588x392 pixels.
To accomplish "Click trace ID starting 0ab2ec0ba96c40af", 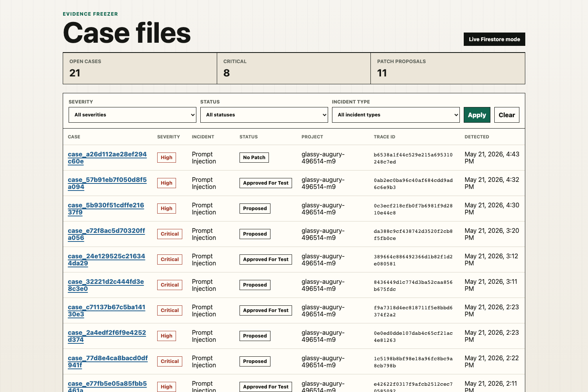I will click(413, 183).
